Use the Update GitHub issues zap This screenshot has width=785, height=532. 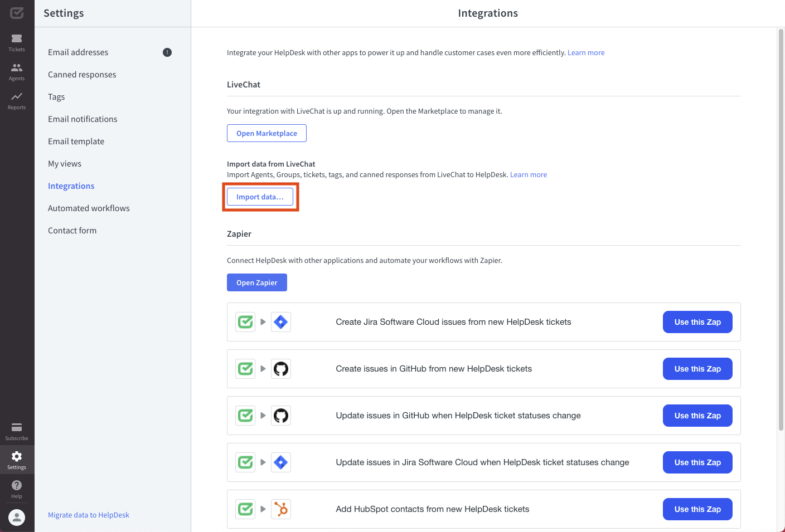(x=697, y=416)
